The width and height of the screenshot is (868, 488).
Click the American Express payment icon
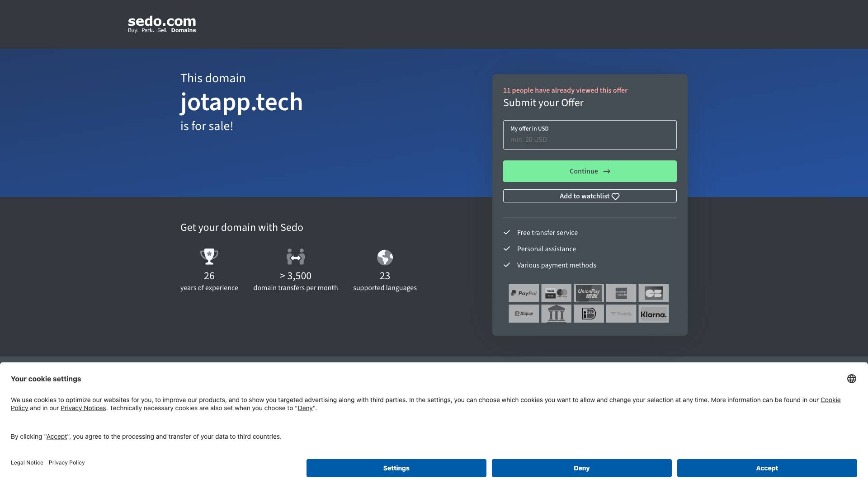click(621, 293)
